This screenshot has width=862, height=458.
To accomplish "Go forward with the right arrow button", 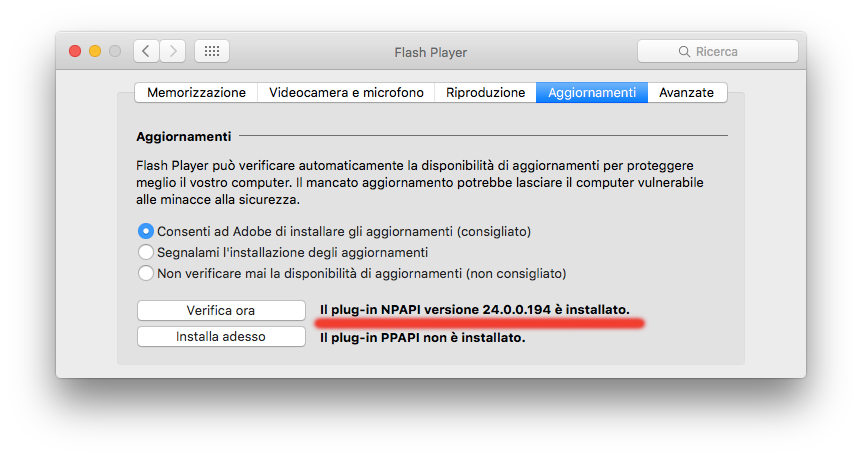I will tap(173, 51).
